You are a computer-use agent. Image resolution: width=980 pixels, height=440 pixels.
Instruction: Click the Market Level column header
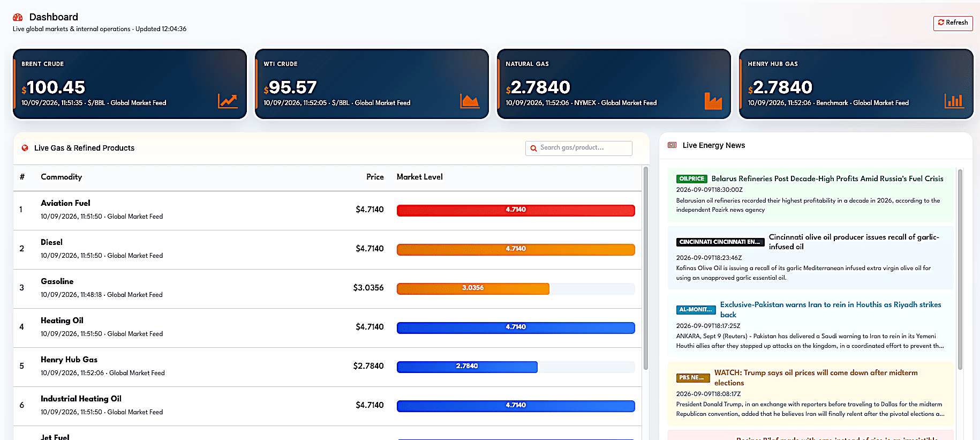[420, 177]
